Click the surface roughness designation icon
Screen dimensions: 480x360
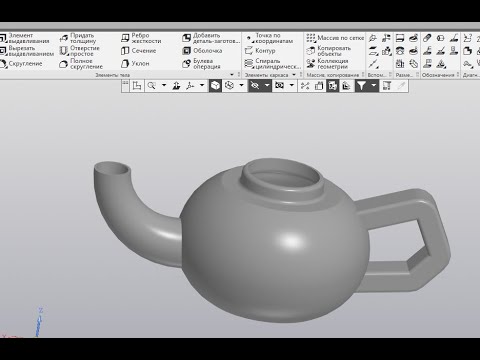(x=441, y=51)
